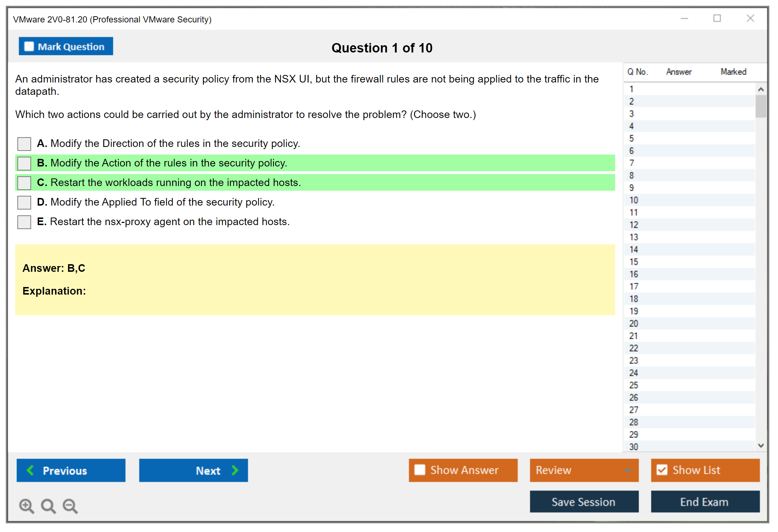778x532 pixels.
Task: Click the zoom out magnifier icon
Action: (x=70, y=506)
